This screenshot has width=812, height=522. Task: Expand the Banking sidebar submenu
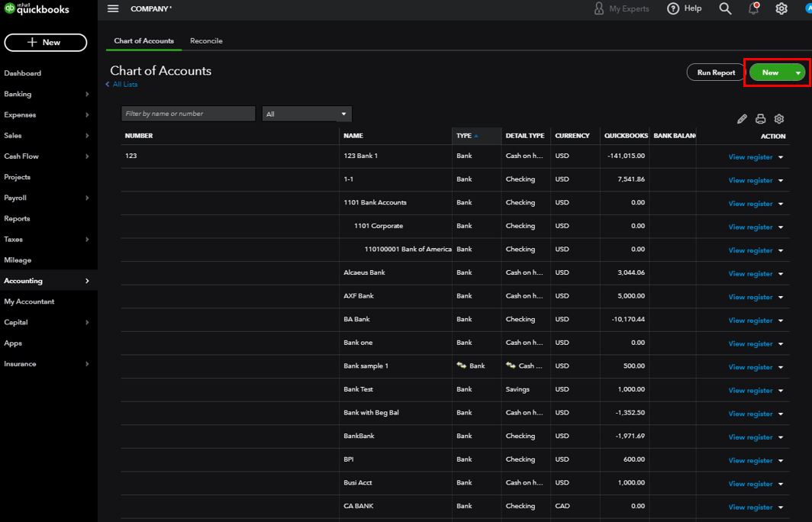click(x=87, y=95)
